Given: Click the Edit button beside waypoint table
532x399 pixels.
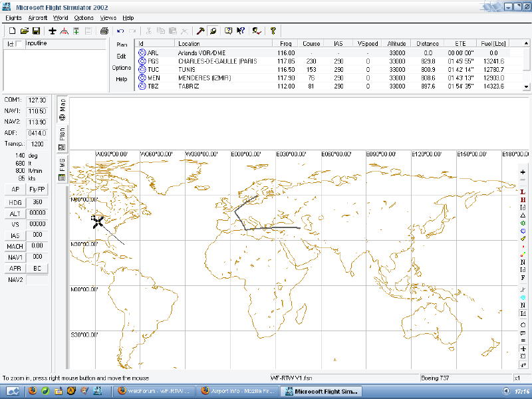Looking at the screenshot, I should [x=122, y=57].
